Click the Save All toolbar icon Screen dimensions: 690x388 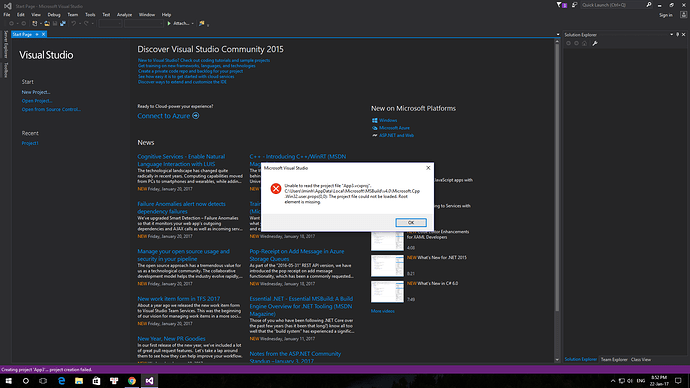coord(63,23)
